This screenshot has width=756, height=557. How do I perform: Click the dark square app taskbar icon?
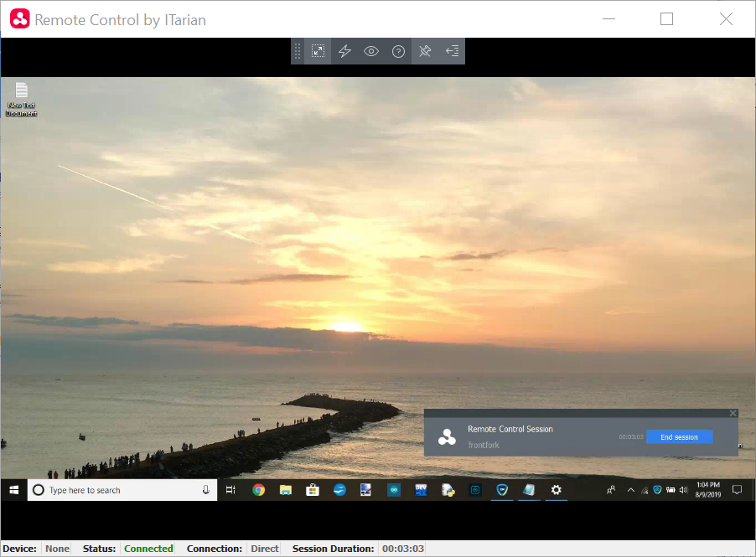[475, 490]
